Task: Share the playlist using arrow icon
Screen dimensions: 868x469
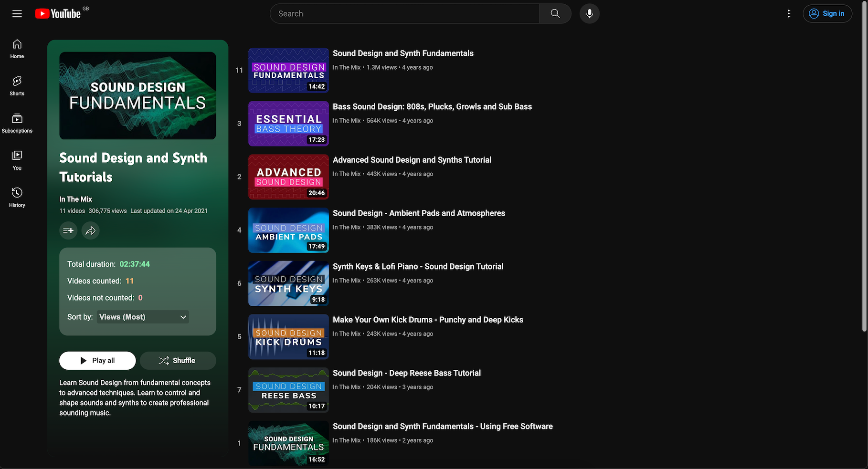Action: (x=90, y=230)
